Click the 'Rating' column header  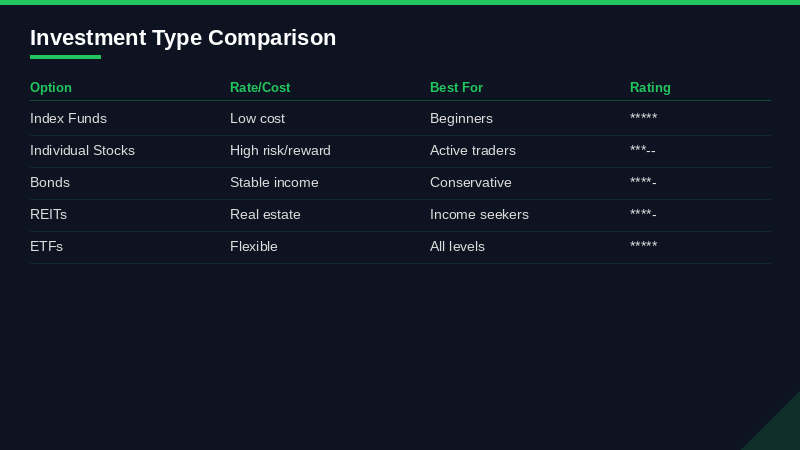pos(650,88)
